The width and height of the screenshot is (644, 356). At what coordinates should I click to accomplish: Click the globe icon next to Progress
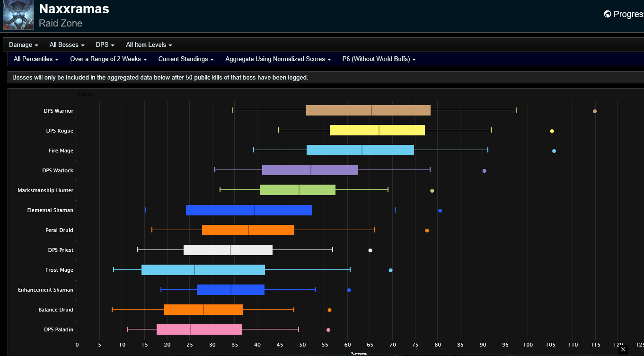click(608, 14)
